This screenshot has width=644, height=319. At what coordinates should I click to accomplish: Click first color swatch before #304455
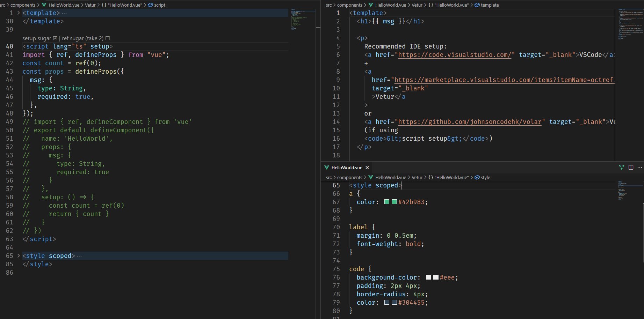pos(387,302)
